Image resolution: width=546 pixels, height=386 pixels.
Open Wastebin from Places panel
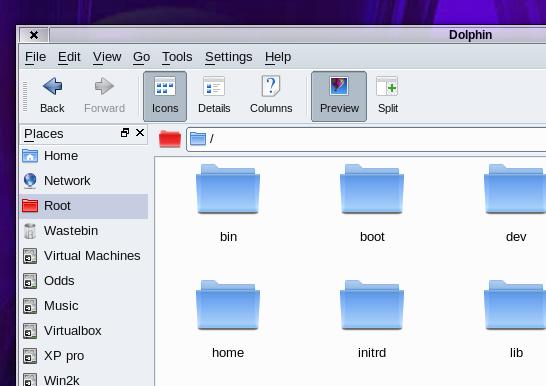point(84,231)
